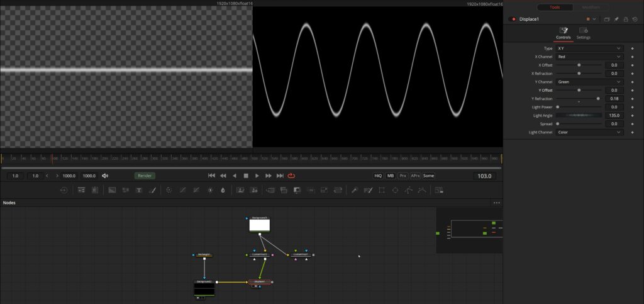Click the Y Refraction slider handle
The image size is (644, 304).
(x=598, y=99)
